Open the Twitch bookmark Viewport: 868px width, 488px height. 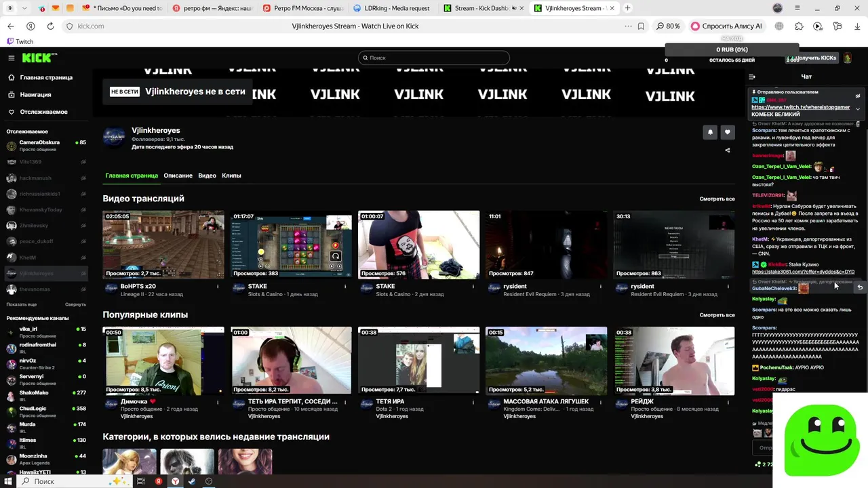[x=20, y=41]
